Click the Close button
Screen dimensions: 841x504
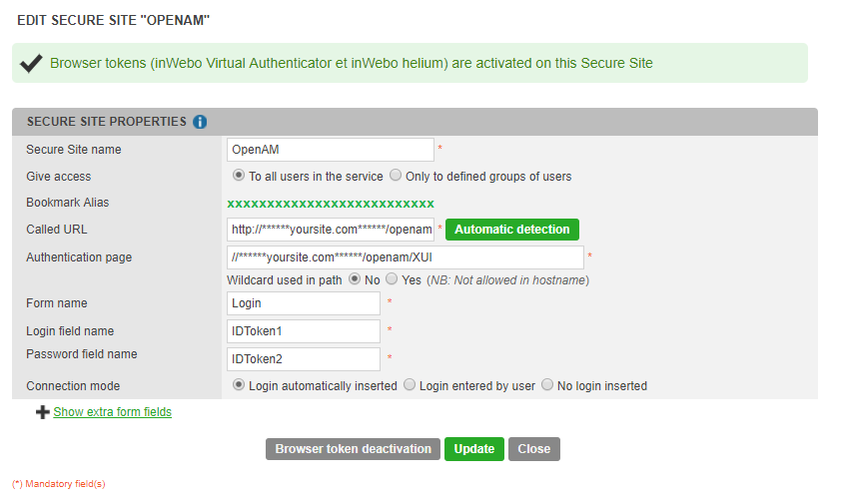(534, 449)
